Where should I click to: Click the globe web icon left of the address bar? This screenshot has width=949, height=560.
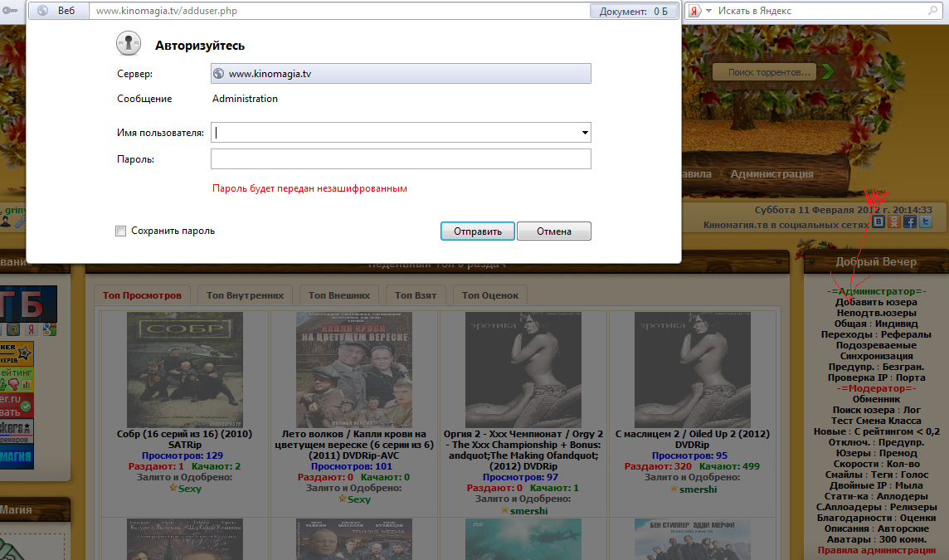click(43, 11)
